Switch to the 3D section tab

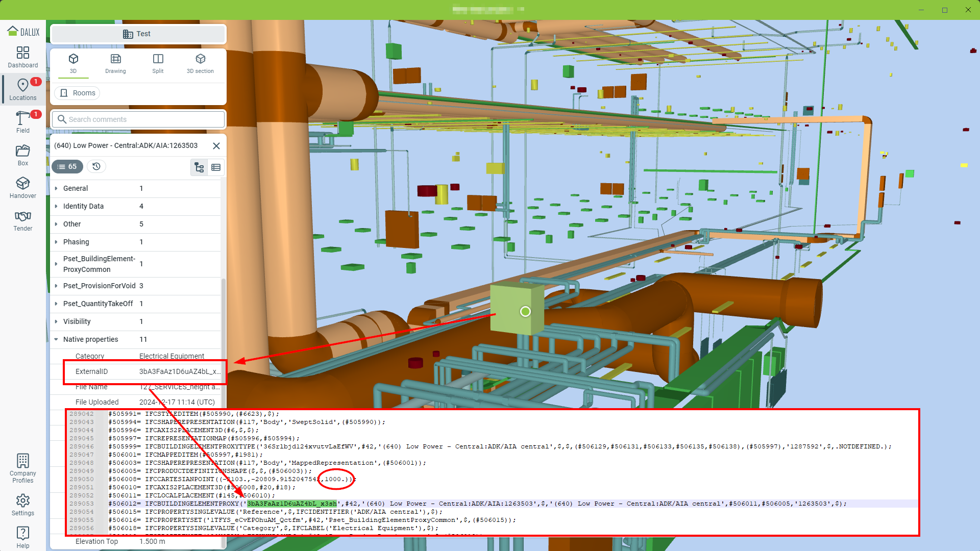coord(200,63)
